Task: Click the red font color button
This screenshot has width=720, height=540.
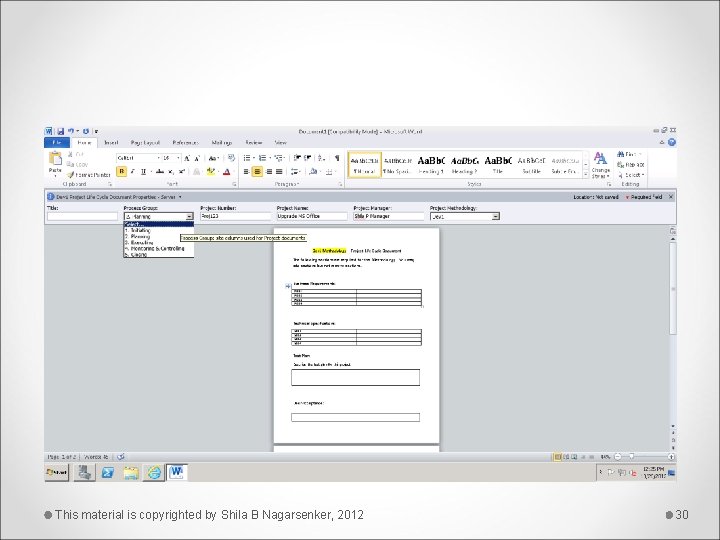Action: pos(226,172)
